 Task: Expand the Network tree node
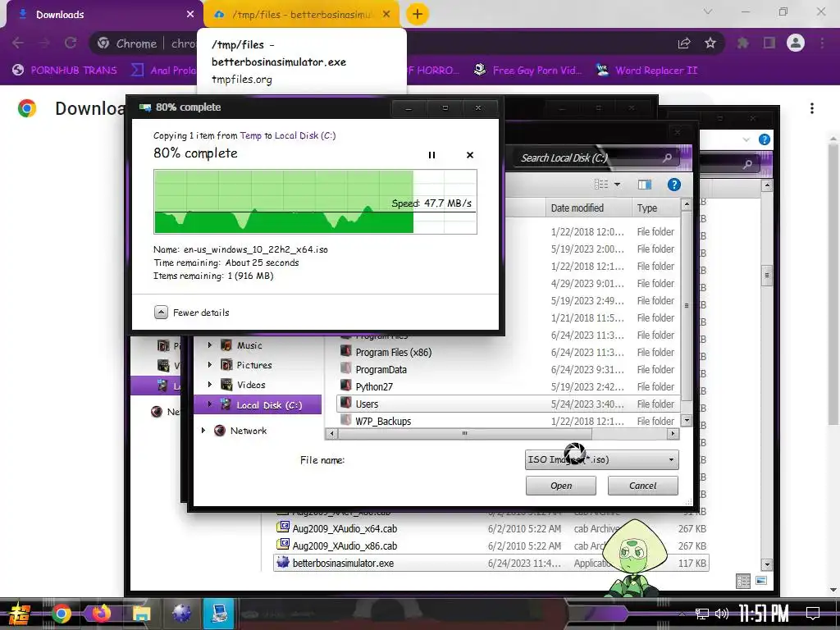[203, 430]
